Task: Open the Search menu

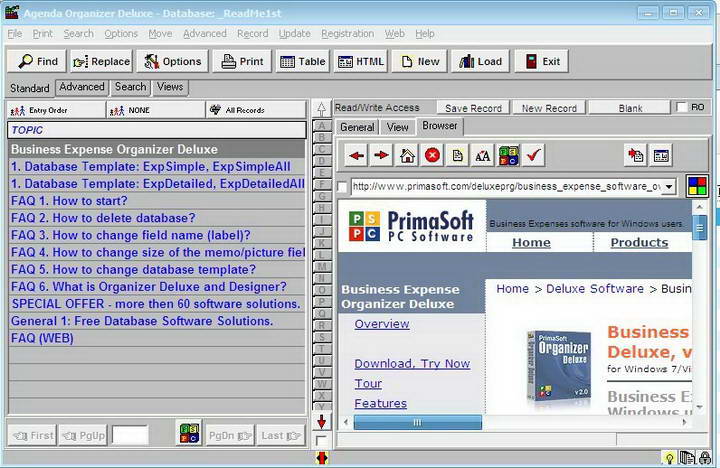Action: pyautogui.click(x=79, y=34)
